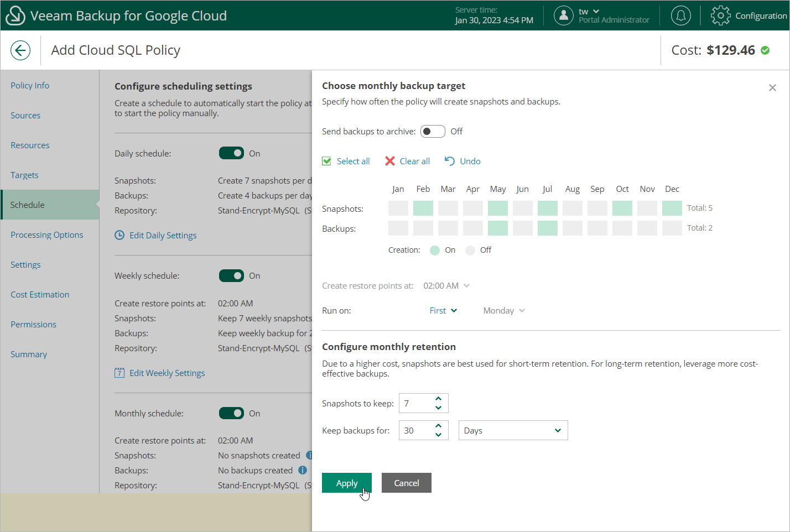This screenshot has width=790, height=532.
Task: Toggle the May backup cell
Action: click(x=498, y=228)
